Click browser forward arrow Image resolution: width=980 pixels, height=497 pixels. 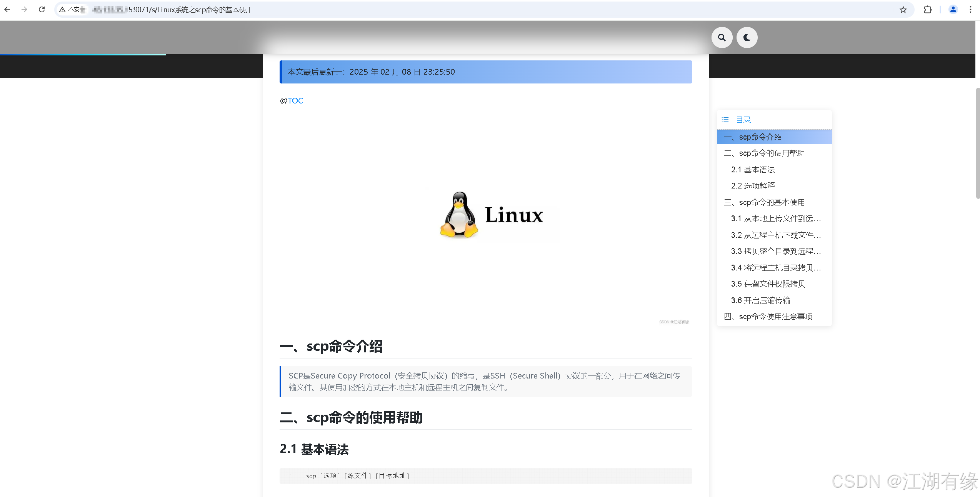[25, 10]
